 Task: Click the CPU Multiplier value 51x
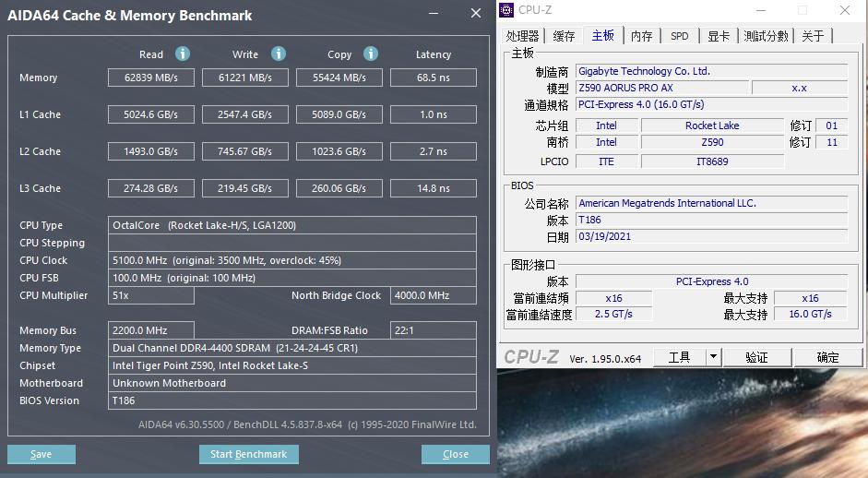coord(151,295)
